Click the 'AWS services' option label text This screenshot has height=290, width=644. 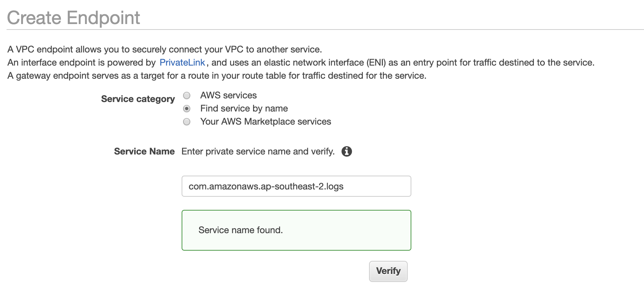point(228,95)
